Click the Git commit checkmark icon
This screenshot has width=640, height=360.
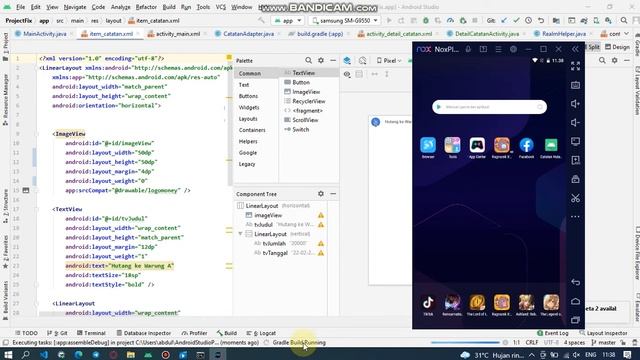tap(516, 20)
